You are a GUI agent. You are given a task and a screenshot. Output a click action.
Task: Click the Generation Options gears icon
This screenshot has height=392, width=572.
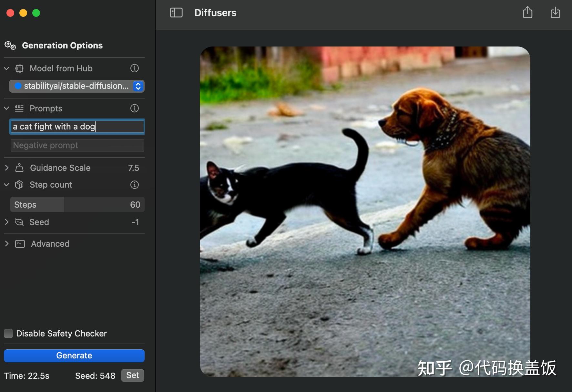[x=10, y=46]
